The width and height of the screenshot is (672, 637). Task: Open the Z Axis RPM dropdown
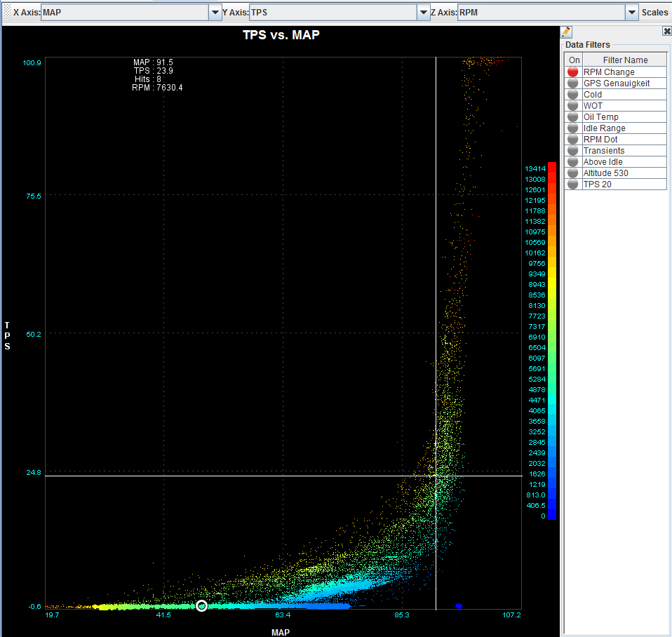[631, 13]
